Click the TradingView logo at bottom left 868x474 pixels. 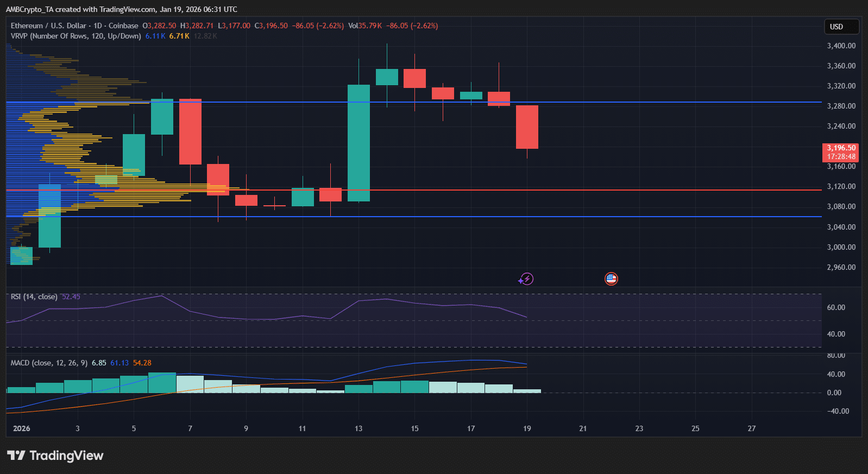pos(55,456)
